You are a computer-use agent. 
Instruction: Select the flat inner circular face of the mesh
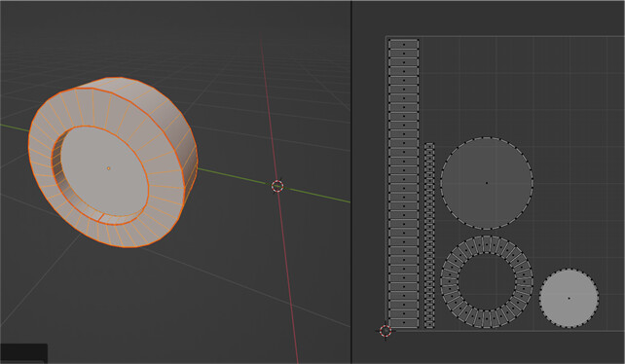104,170
